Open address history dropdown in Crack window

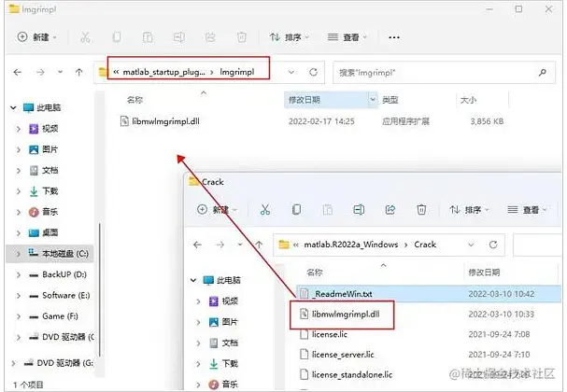coord(471,245)
